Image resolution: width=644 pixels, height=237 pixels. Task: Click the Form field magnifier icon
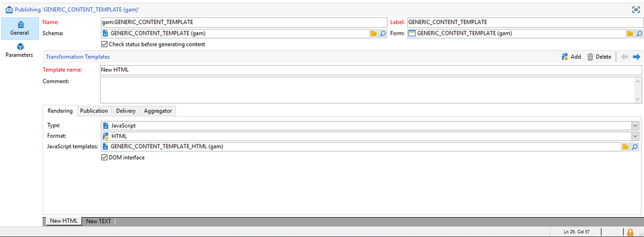pyautogui.click(x=639, y=33)
